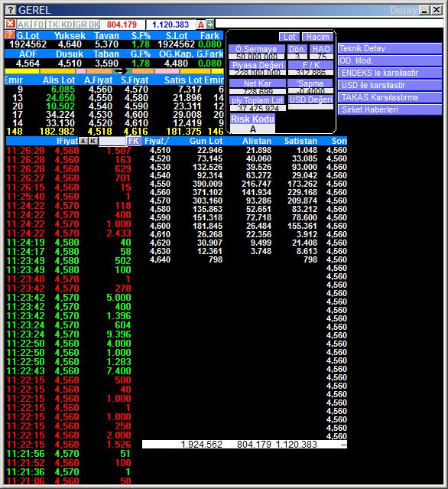Open Teknik Detay

click(x=390, y=48)
